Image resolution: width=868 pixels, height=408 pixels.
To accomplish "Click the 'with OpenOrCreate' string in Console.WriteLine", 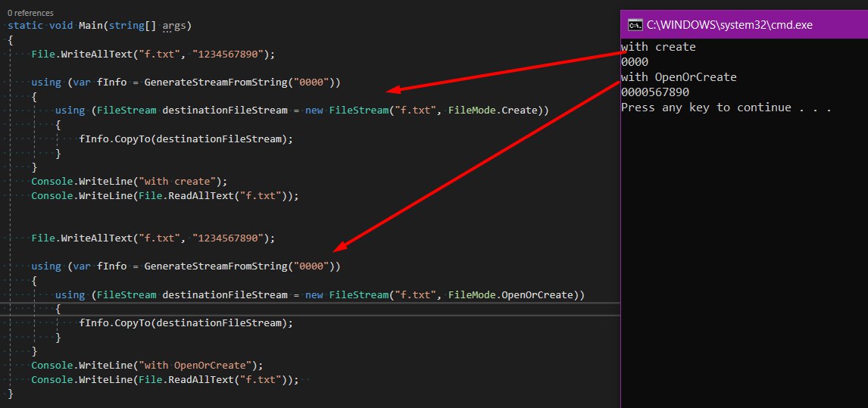I will tap(196, 365).
